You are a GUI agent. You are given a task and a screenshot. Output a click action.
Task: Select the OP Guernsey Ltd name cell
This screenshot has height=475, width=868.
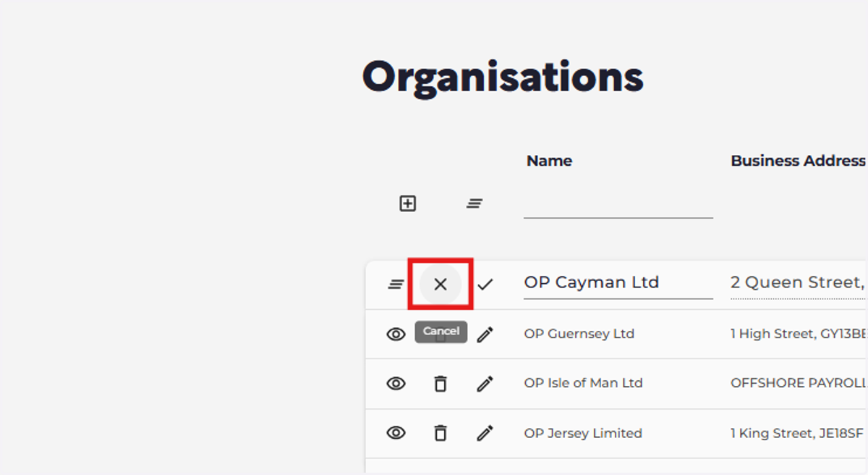(x=579, y=334)
